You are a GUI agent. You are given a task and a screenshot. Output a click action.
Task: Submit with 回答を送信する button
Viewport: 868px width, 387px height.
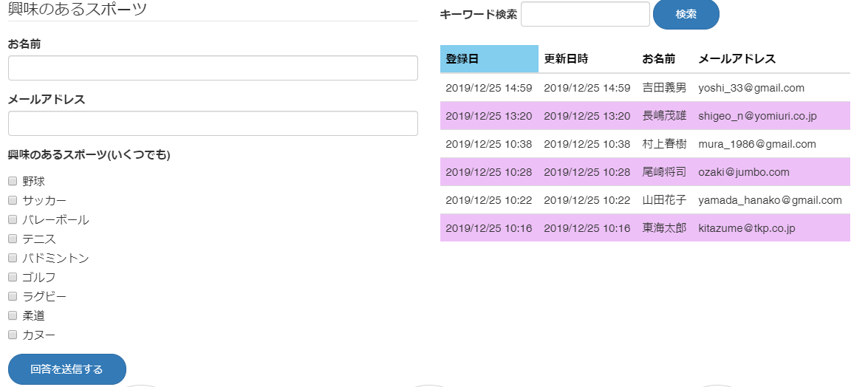(67, 369)
